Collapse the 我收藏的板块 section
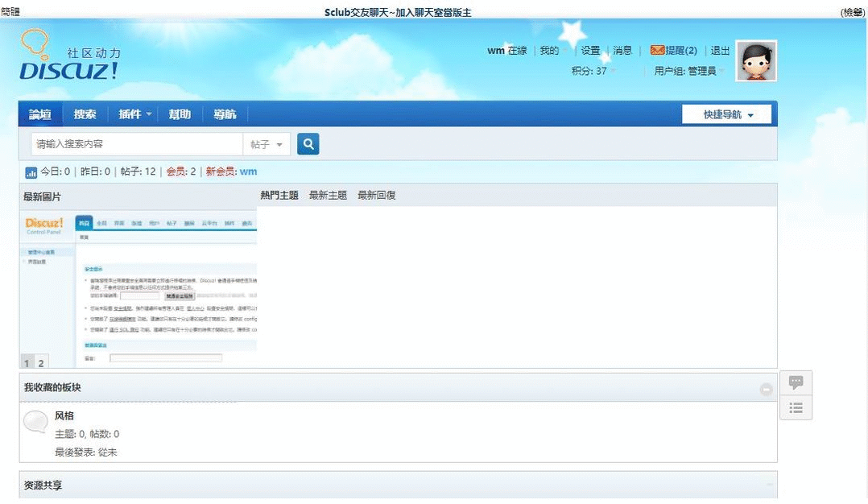This screenshot has height=504, width=868. [x=766, y=389]
